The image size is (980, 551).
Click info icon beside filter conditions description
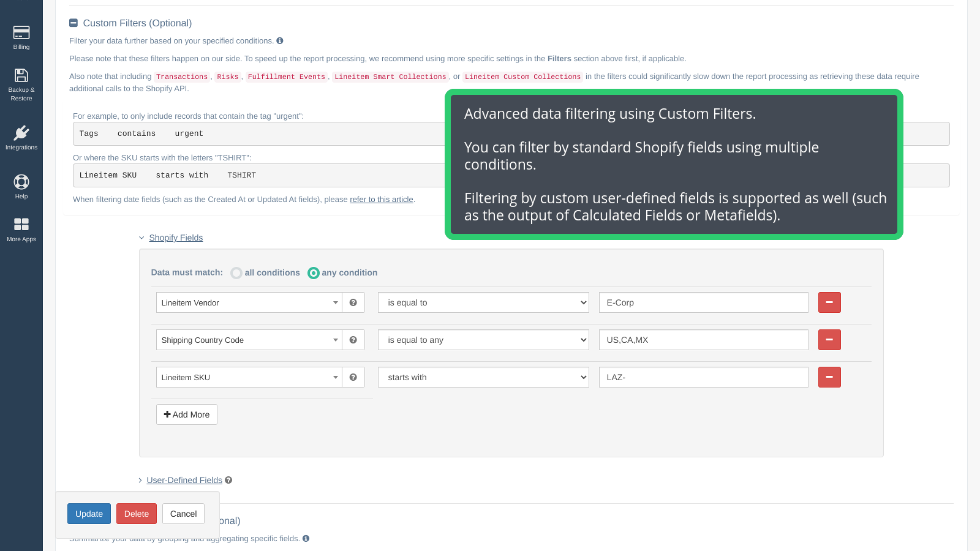point(280,41)
